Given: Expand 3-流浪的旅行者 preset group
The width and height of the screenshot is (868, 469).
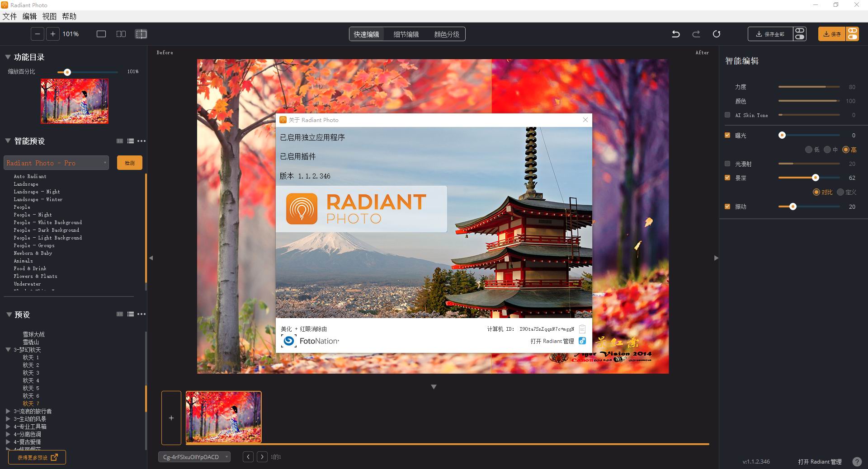Looking at the screenshot, I should (8, 411).
